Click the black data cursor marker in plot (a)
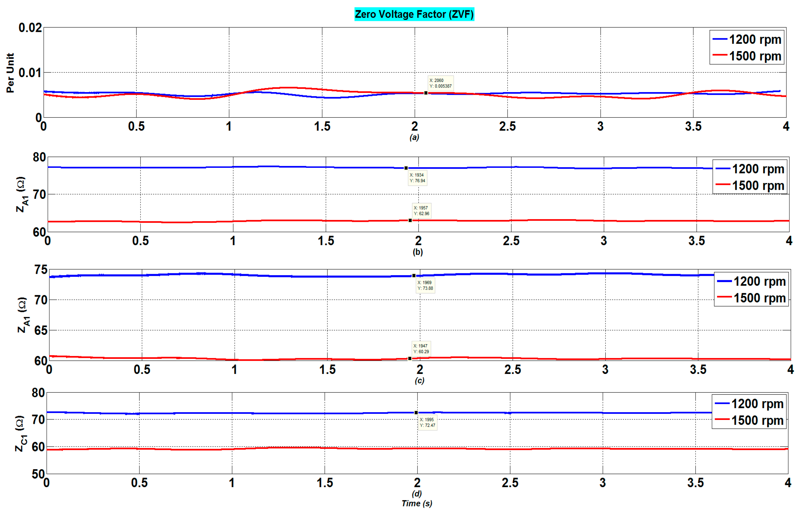This screenshot has width=812, height=512. (x=426, y=93)
